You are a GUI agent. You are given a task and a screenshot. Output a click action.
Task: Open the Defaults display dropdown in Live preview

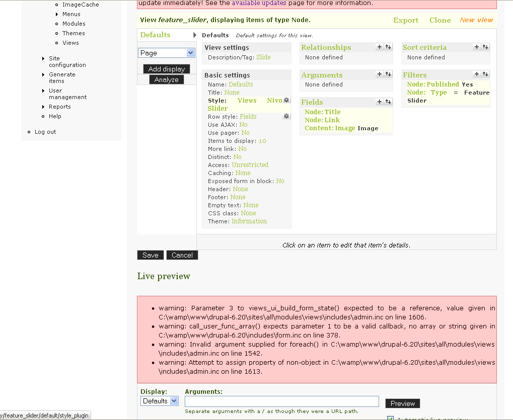[x=159, y=400]
